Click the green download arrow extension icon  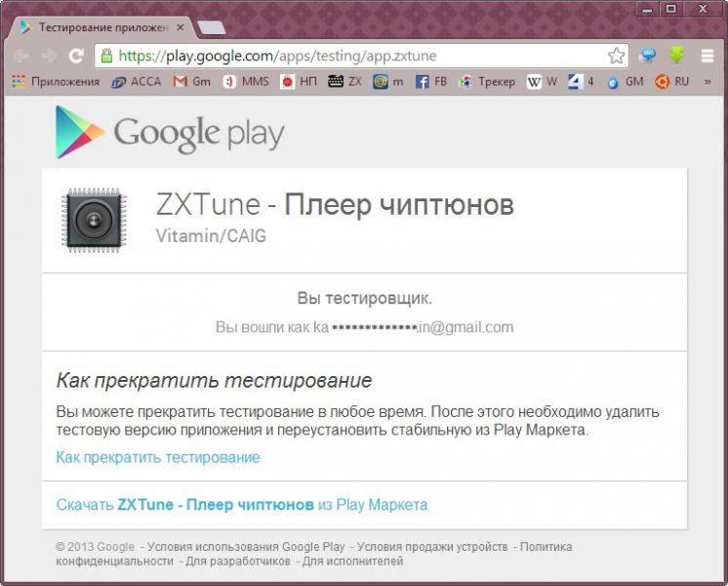675,56
